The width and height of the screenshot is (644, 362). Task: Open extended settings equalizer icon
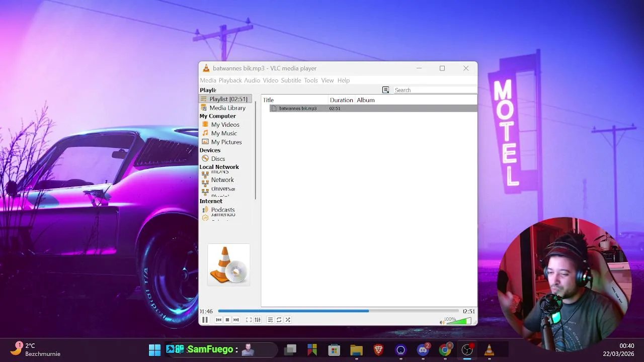click(258, 320)
